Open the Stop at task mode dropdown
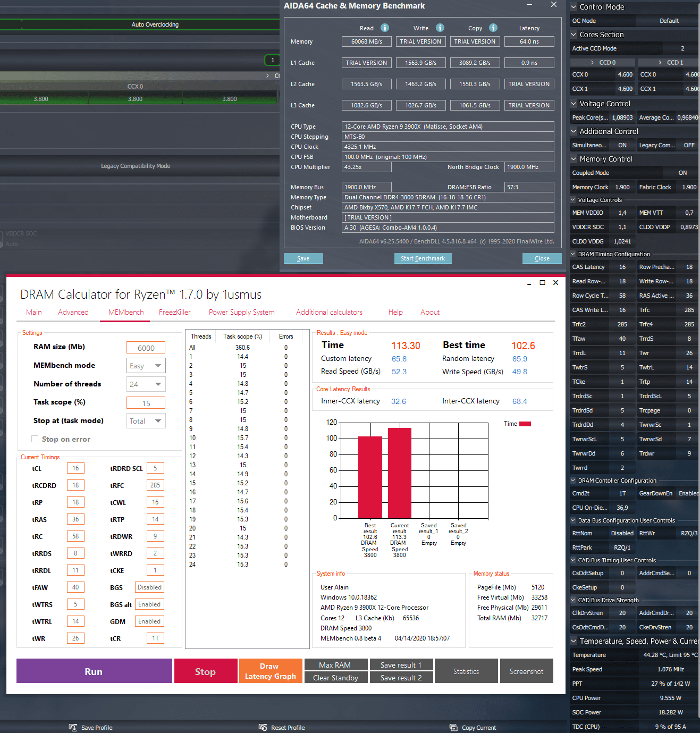 [x=146, y=421]
